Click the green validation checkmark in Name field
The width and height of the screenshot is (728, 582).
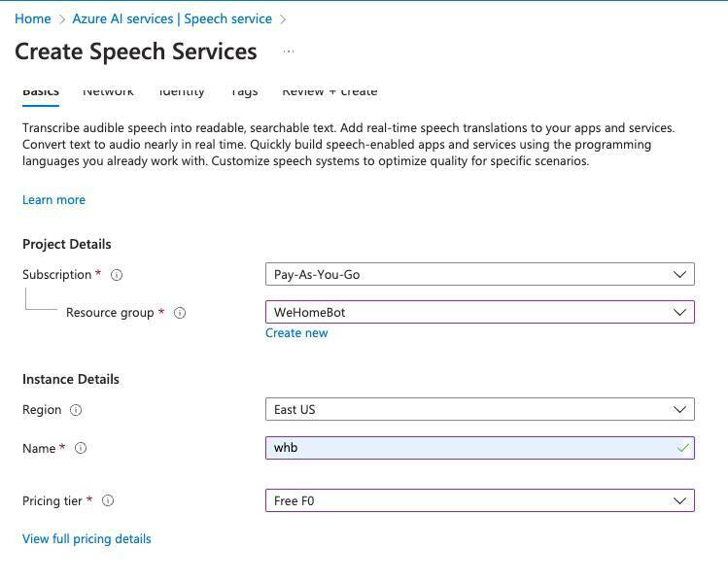(683, 448)
